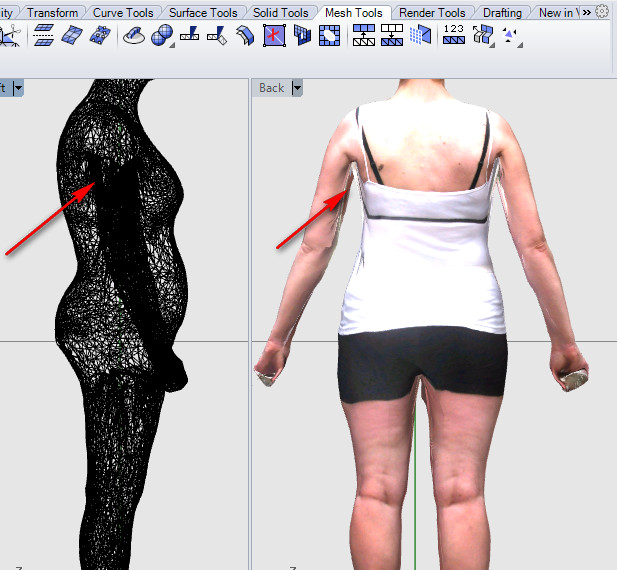Click the Back viewport title label

(x=272, y=88)
